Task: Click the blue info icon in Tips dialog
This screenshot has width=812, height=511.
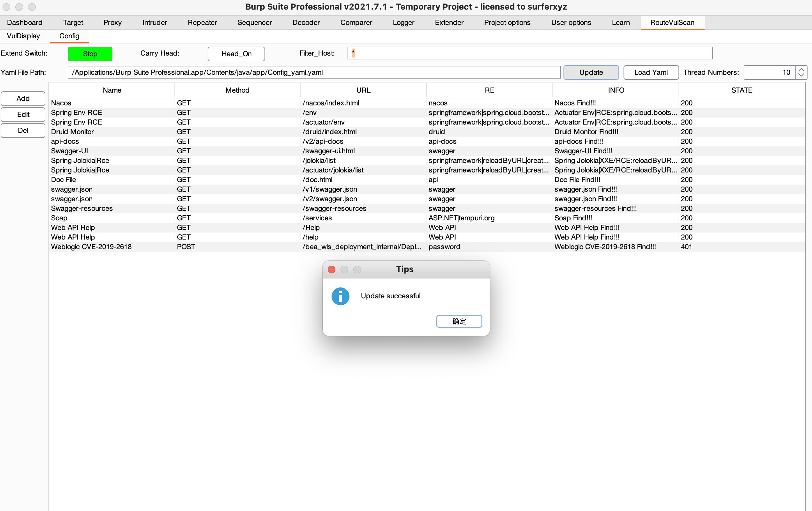Action: [340, 296]
